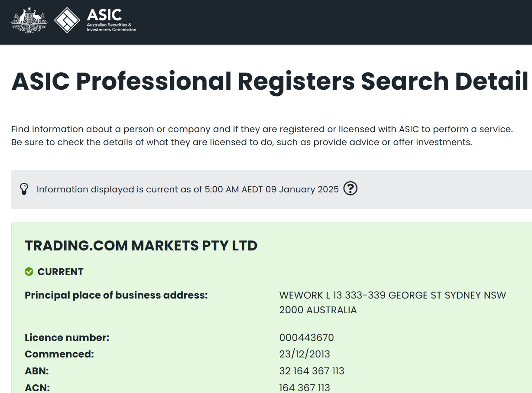Click the ABN value 32 164 367 113
Screen dimensions: 532x393
tap(311, 371)
